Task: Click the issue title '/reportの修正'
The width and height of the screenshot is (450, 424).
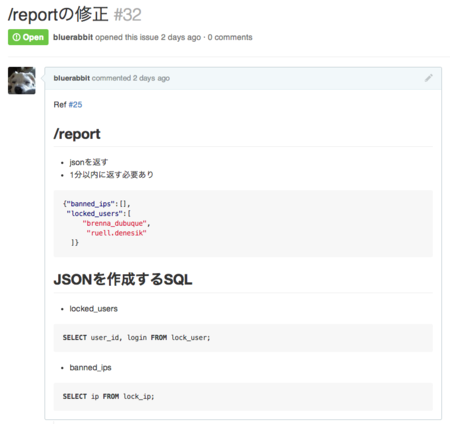Action: click(x=58, y=15)
